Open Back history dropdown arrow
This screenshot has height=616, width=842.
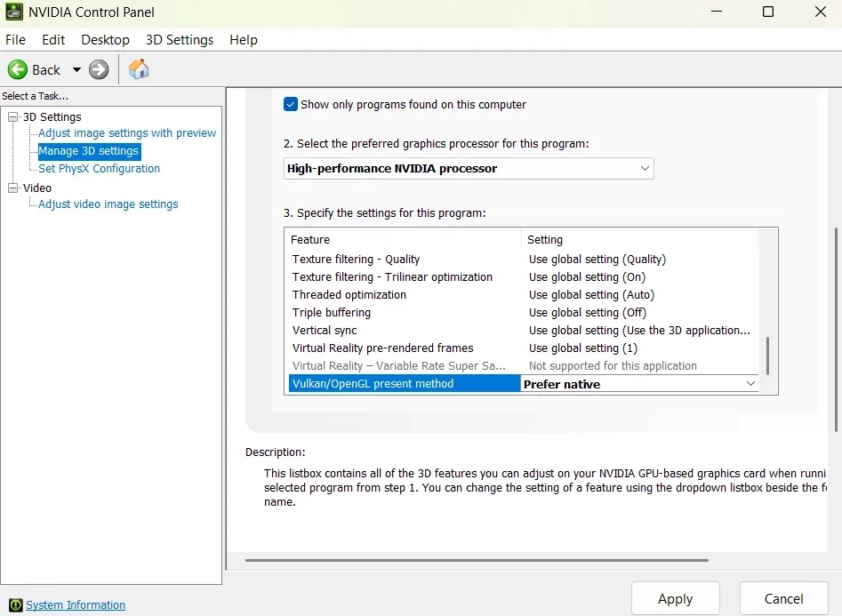point(76,70)
